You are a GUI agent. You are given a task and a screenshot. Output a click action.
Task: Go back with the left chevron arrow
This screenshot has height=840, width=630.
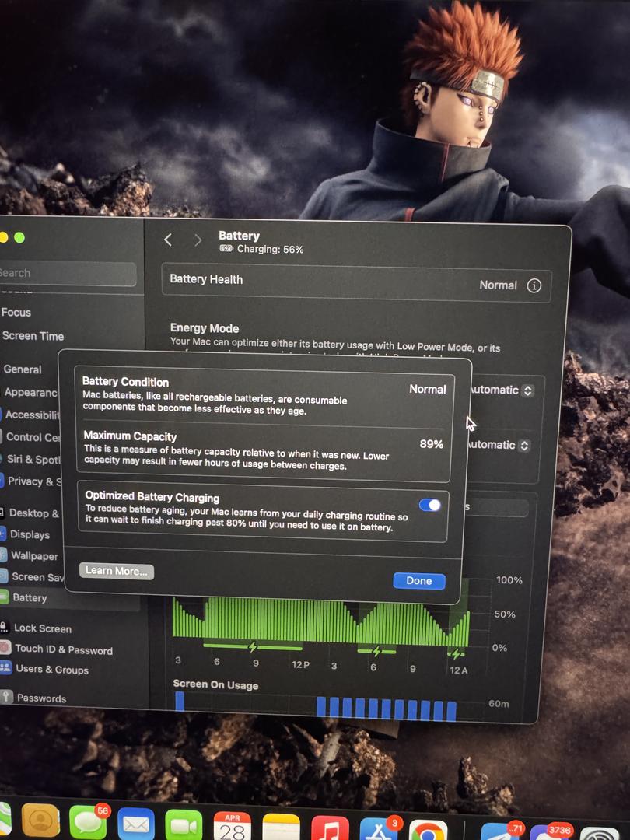tap(168, 240)
